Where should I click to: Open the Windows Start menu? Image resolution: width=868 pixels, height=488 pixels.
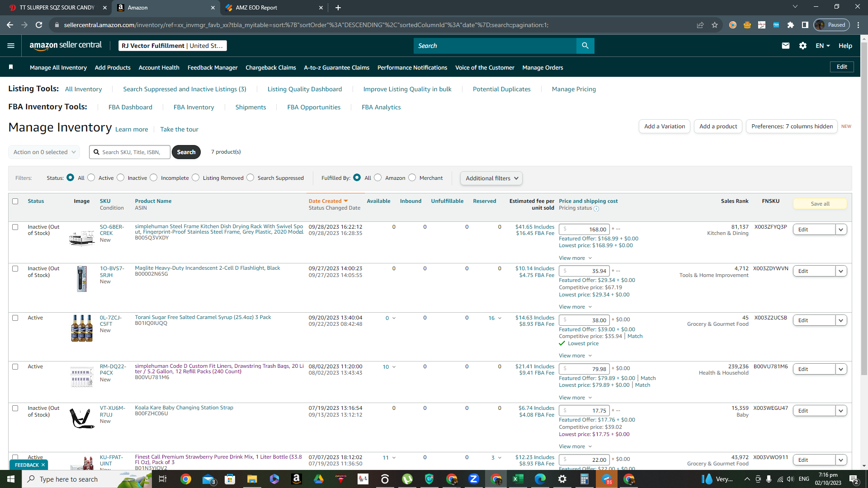[x=11, y=479]
